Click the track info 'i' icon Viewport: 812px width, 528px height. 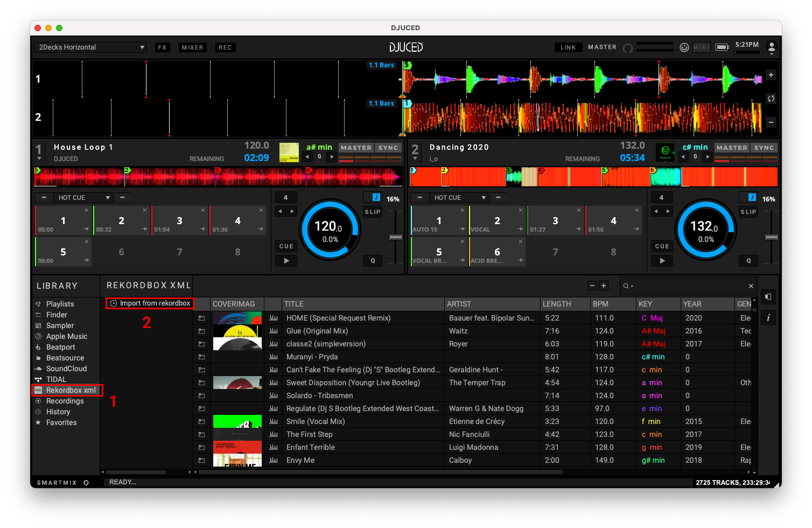pyautogui.click(x=768, y=317)
